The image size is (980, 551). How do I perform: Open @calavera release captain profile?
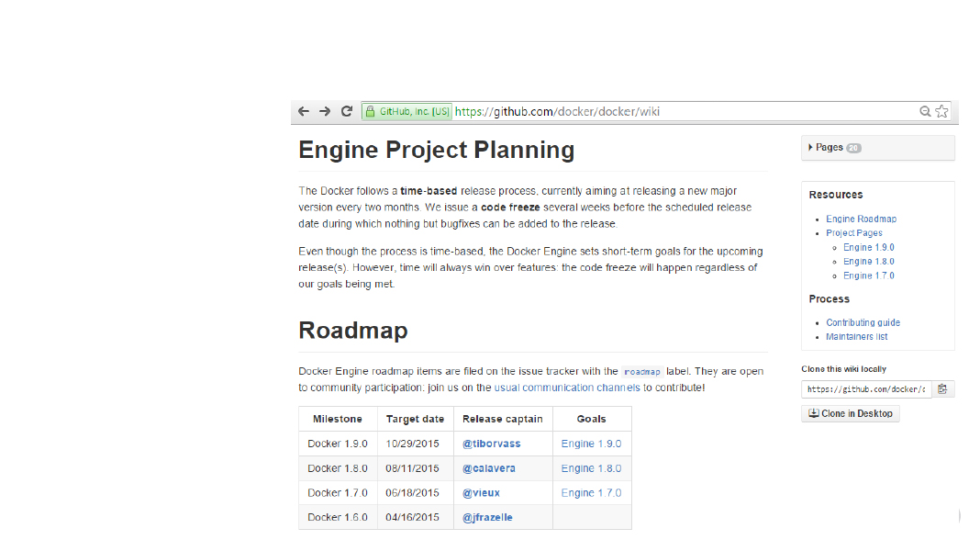489,468
